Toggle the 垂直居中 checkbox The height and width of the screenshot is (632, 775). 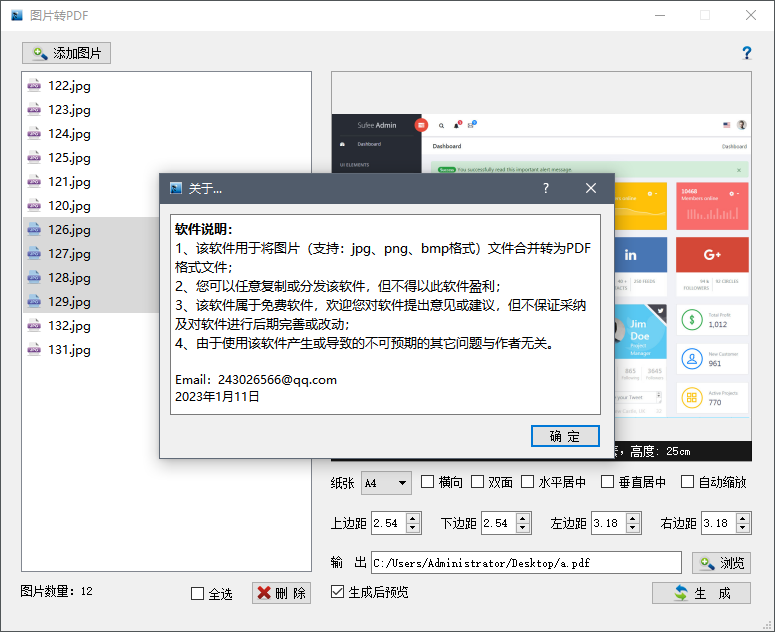click(x=607, y=481)
